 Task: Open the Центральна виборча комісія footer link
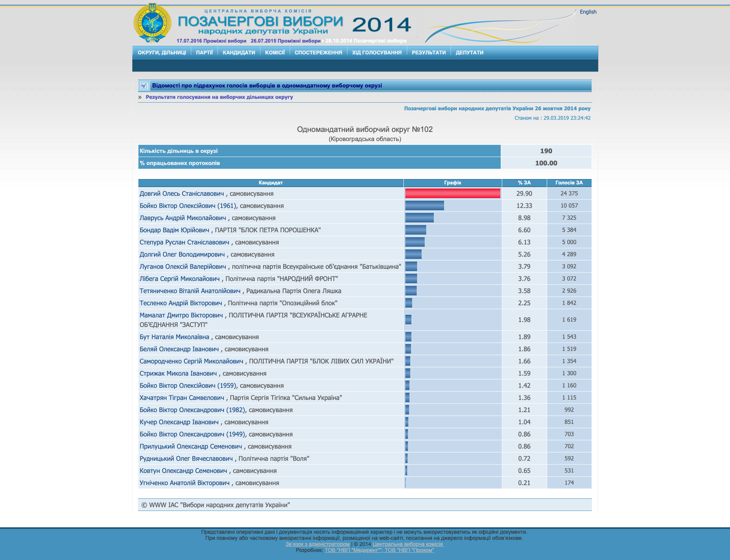[x=408, y=544]
